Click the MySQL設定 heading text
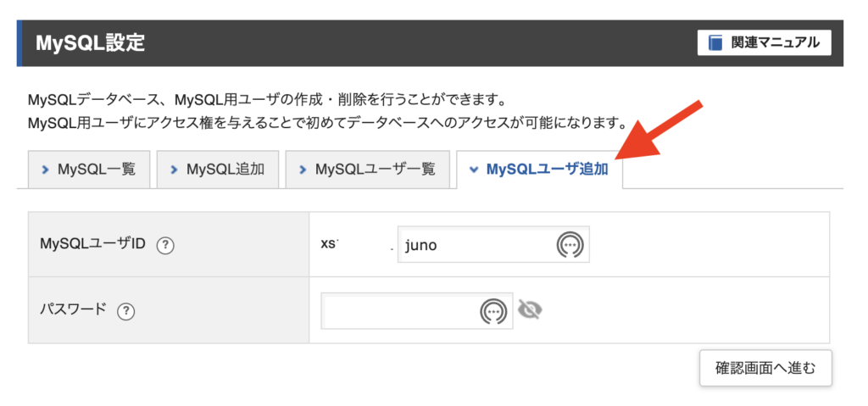Viewport: 868px width, 406px height. click(90, 43)
